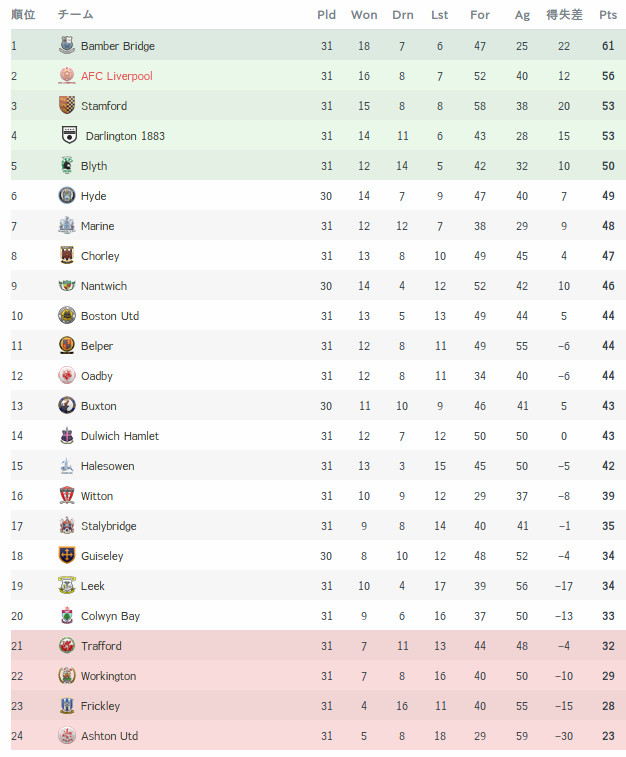Viewport: 626px width, 757px height.
Task: Sort by the Pld column header
Action: click(x=326, y=15)
